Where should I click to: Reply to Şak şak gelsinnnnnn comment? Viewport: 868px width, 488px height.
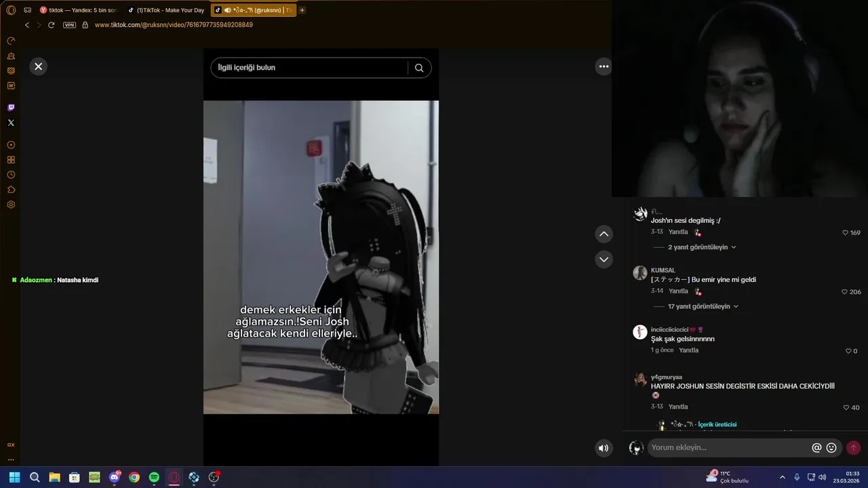coord(688,350)
